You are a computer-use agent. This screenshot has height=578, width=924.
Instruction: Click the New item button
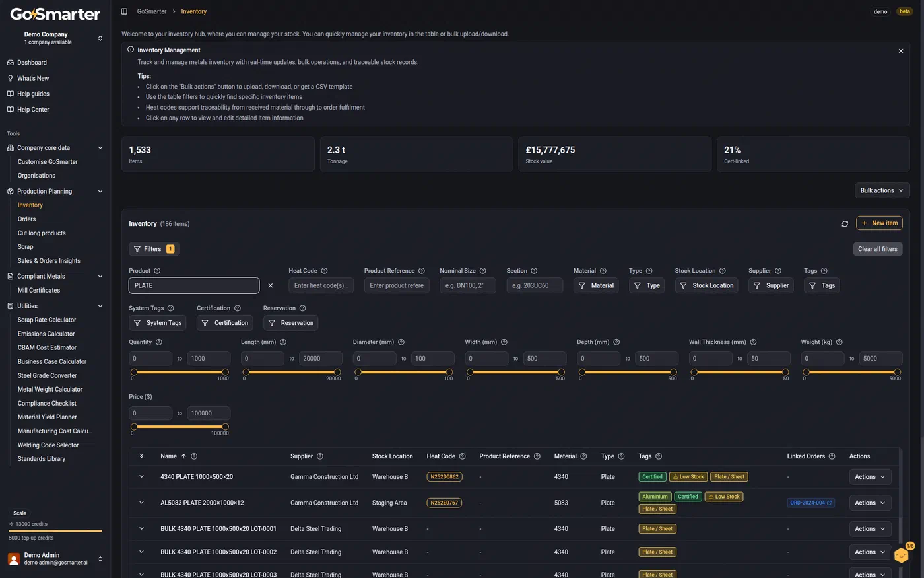click(x=879, y=223)
